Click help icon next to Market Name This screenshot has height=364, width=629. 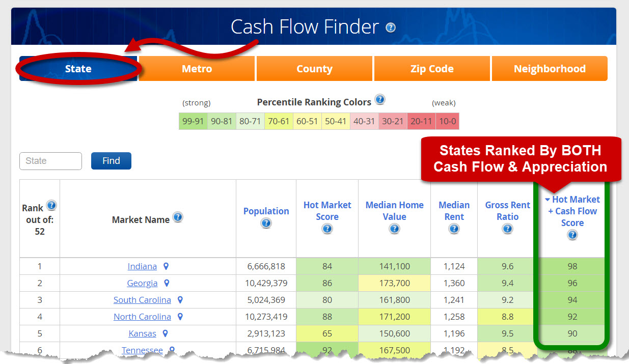[178, 217]
